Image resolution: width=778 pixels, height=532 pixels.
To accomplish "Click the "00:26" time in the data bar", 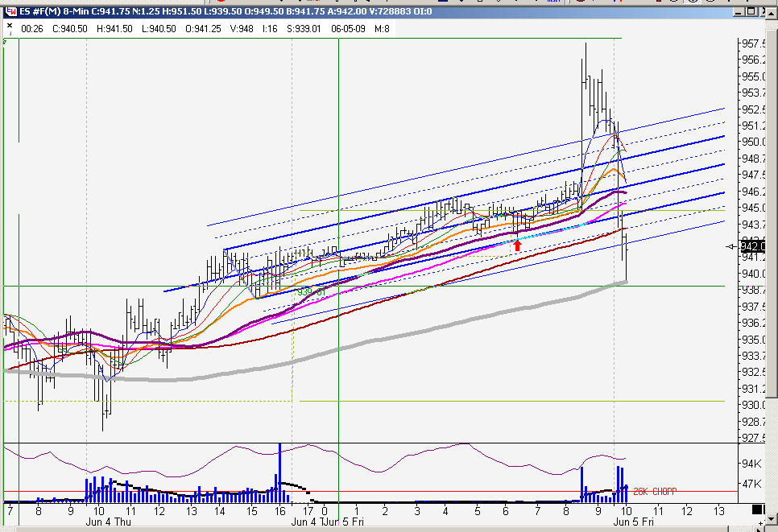I will [32, 29].
